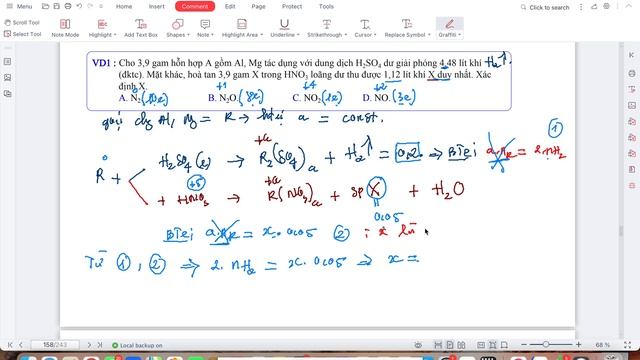Open the Menu hamburger button
The height and width of the screenshot is (360, 640).
pos(19,7)
